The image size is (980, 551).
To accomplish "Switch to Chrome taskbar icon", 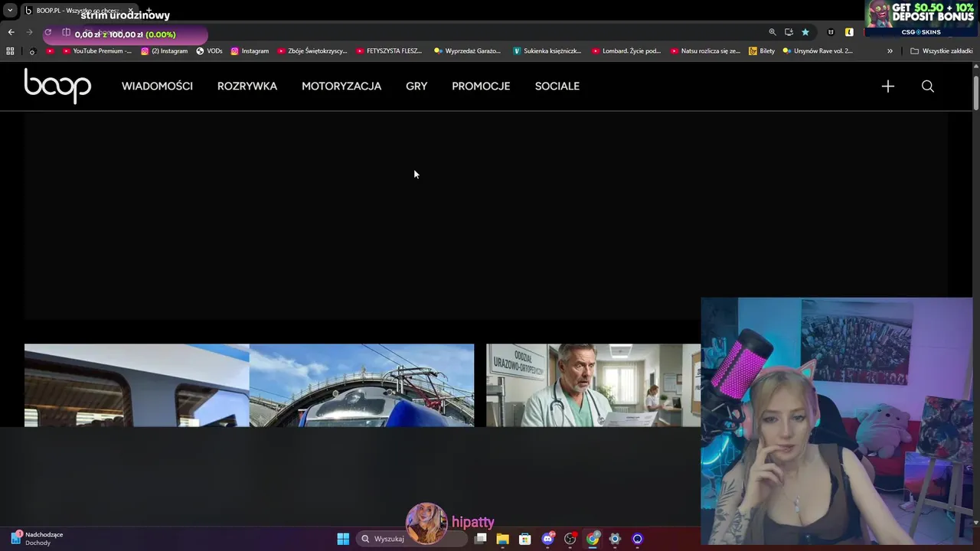I will coord(593,539).
